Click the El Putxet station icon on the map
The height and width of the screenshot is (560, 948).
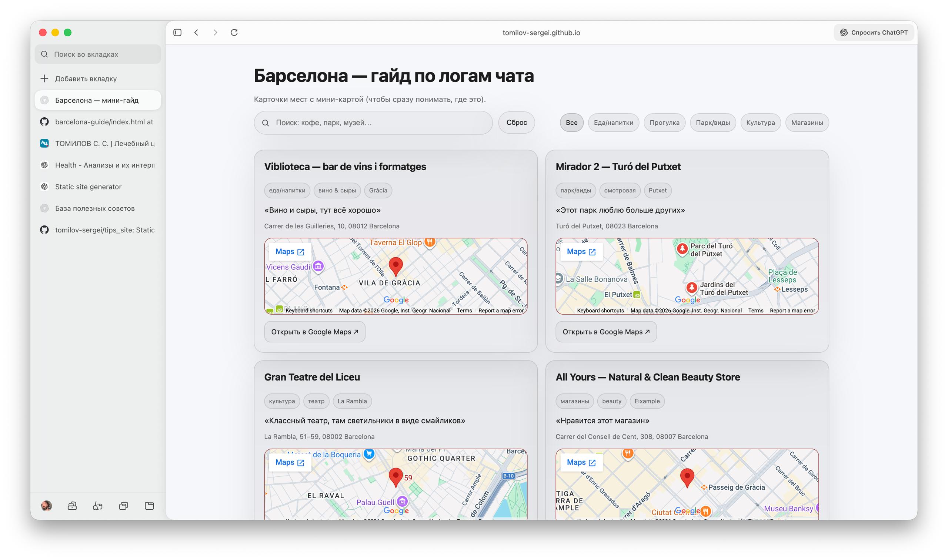pyautogui.click(x=637, y=295)
